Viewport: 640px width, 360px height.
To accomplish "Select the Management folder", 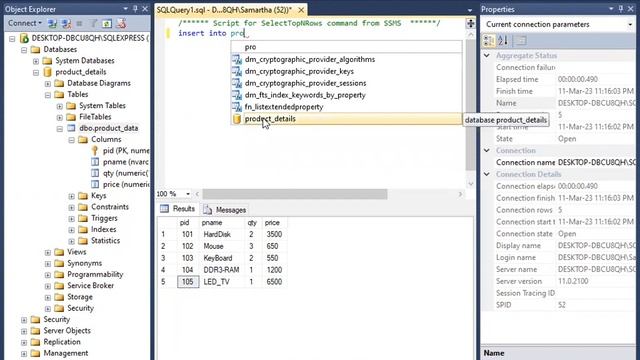I will click(66, 353).
